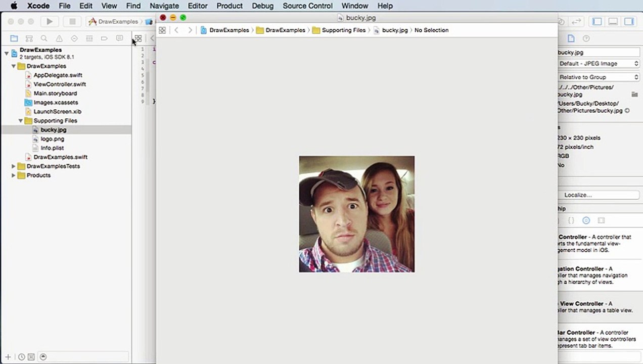This screenshot has width=643, height=364.
Task: Expand the DrawExamplesTests folder
Action: click(x=14, y=166)
